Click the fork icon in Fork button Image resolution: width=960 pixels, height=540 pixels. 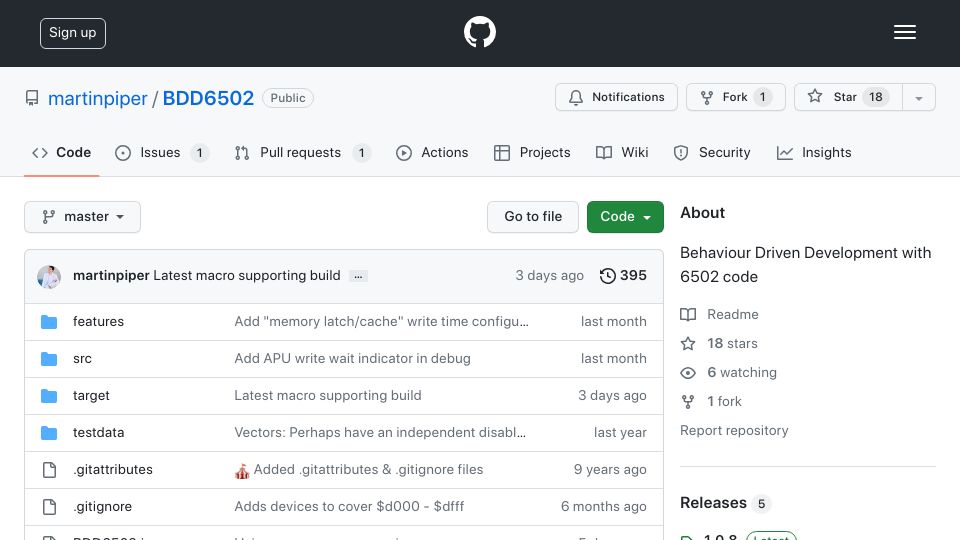point(707,97)
